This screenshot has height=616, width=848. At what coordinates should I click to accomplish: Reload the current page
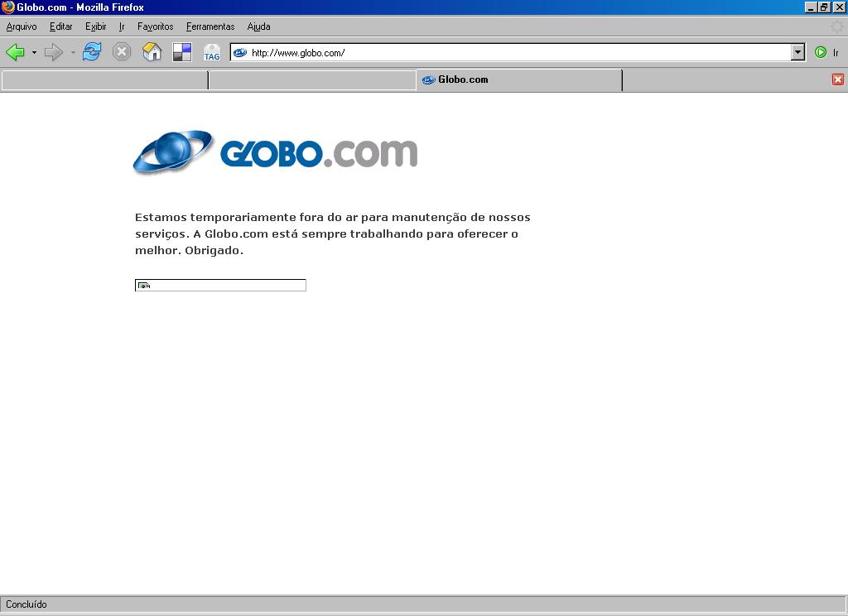point(92,52)
